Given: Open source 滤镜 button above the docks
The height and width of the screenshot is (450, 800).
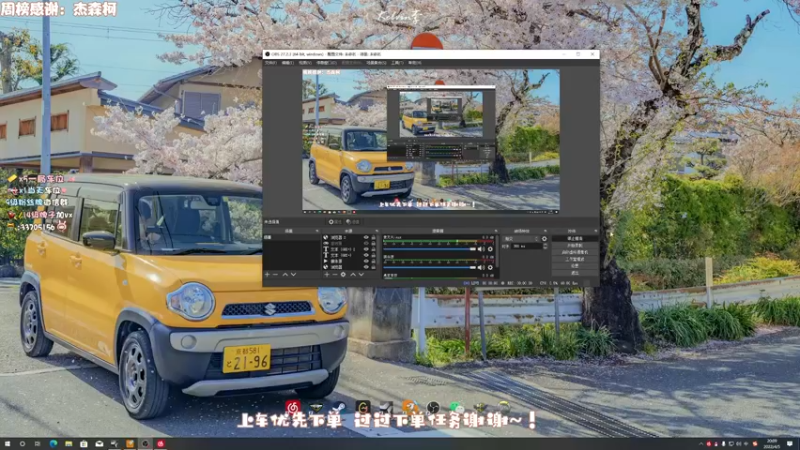Looking at the screenshot, I should click(x=354, y=221).
